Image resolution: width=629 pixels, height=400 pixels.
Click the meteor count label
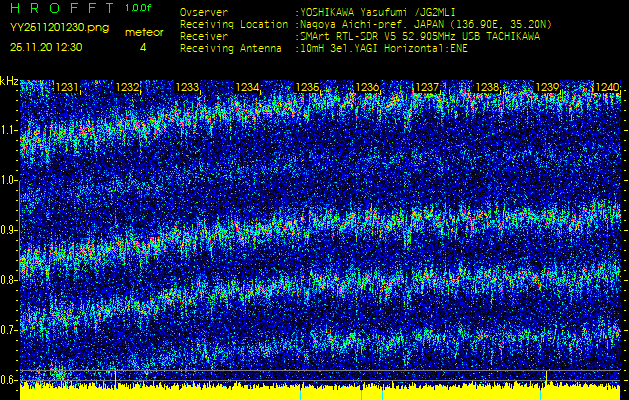[x=143, y=32]
